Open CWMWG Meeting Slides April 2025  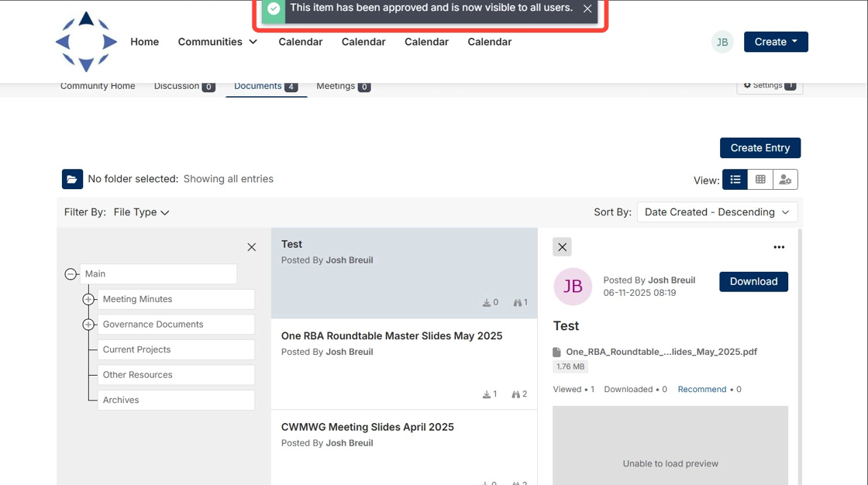coord(367,427)
